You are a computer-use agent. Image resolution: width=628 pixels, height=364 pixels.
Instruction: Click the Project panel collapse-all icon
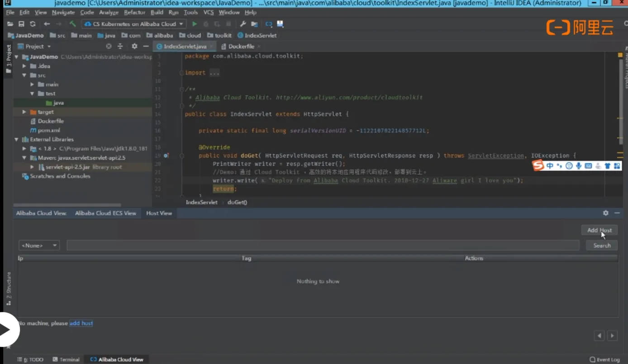120,46
